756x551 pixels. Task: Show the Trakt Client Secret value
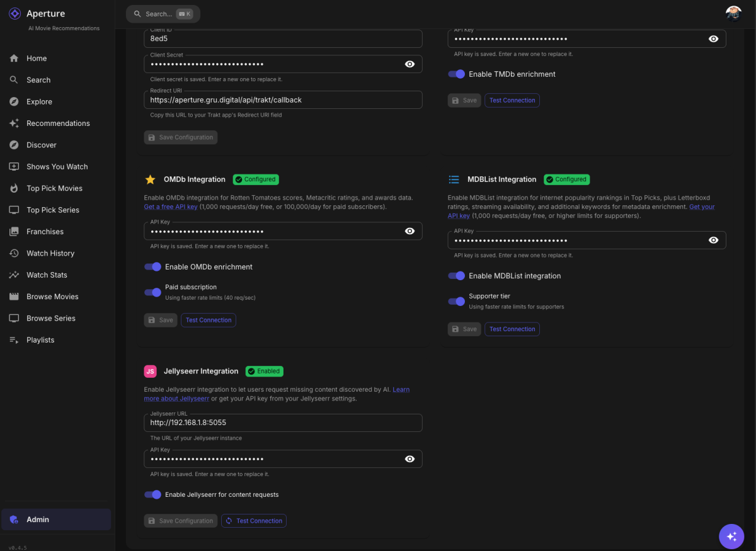pyautogui.click(x=409, y=64)
